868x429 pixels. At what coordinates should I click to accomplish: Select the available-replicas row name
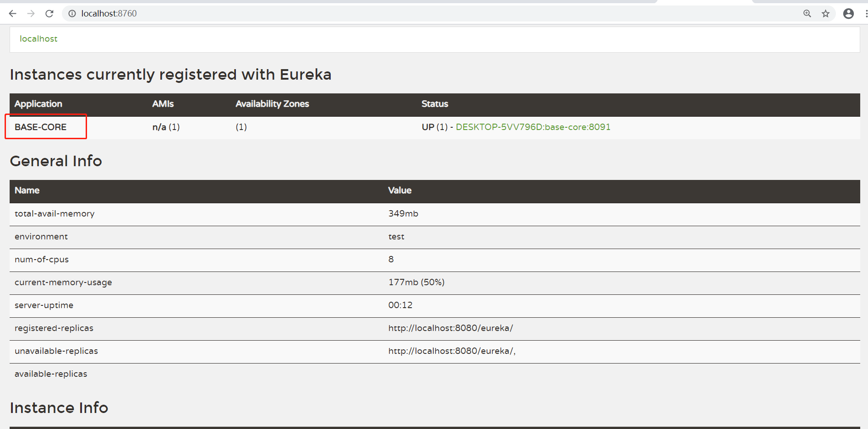click(51, 374)
